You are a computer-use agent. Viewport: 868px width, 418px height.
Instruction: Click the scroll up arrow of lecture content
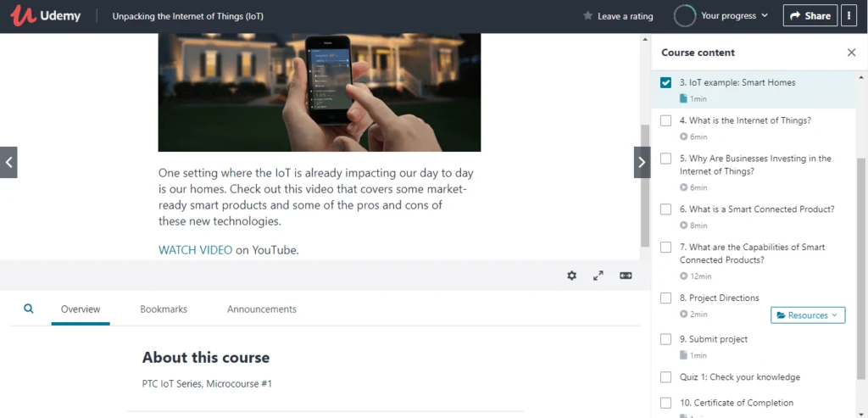coord(645,39)
